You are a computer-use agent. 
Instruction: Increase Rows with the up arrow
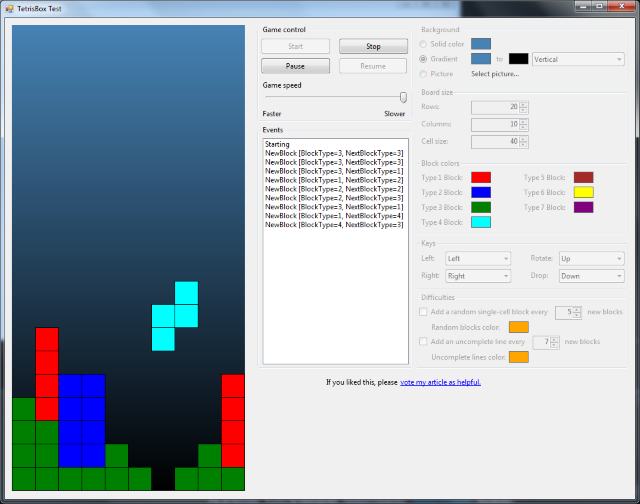click(523, 104)
